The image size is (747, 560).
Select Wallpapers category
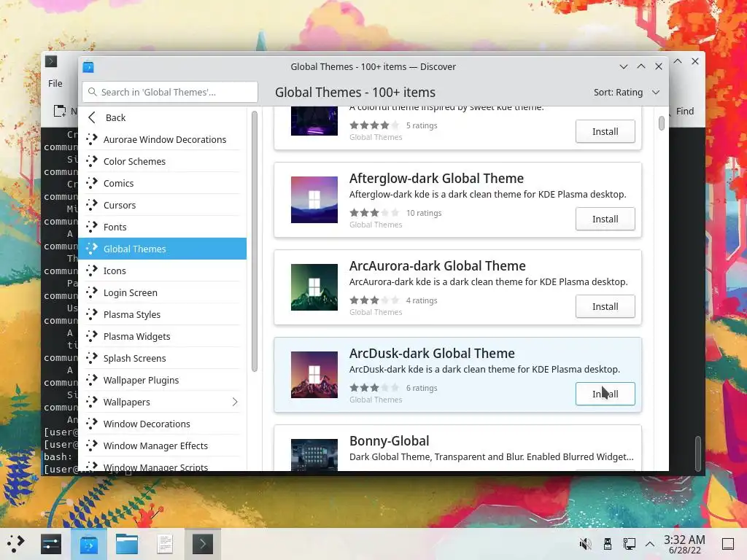pos(162,402)
